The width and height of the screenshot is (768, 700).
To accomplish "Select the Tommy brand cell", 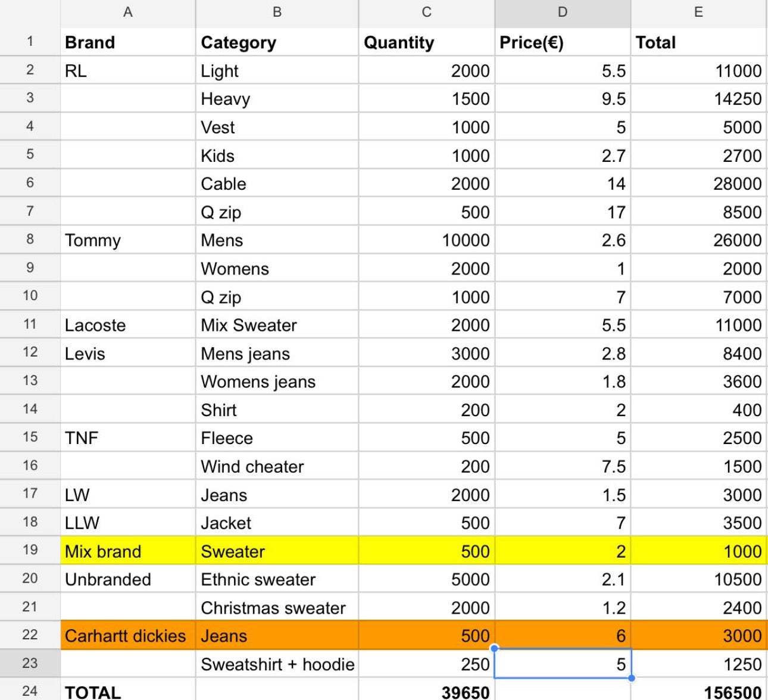I will pyautogui.click(x=128, y=240).
